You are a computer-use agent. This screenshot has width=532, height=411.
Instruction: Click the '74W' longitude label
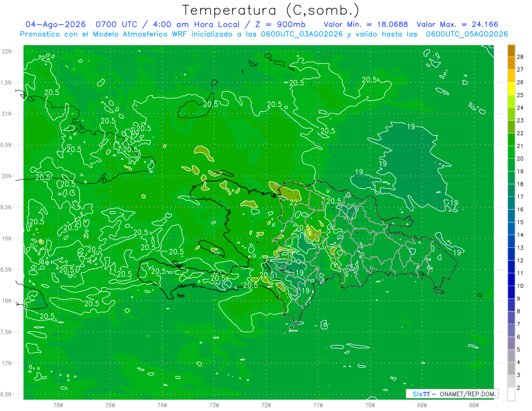click(x=162, y=405)
